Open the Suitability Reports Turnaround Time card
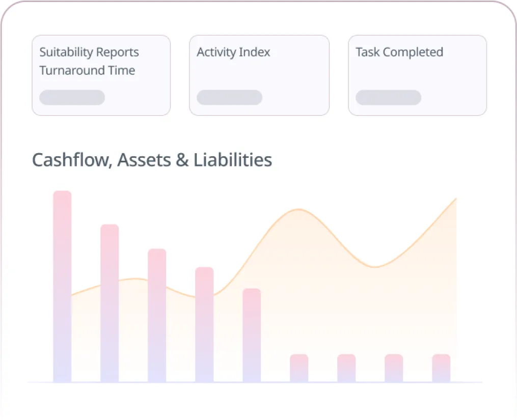 point(101,75)
